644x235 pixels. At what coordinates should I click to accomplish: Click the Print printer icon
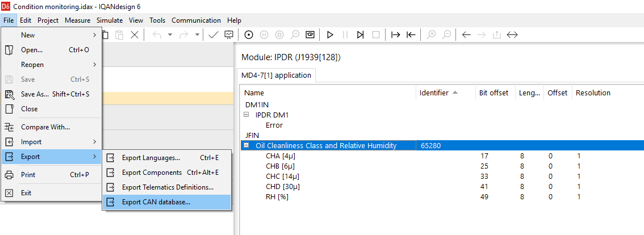(9, 175)
